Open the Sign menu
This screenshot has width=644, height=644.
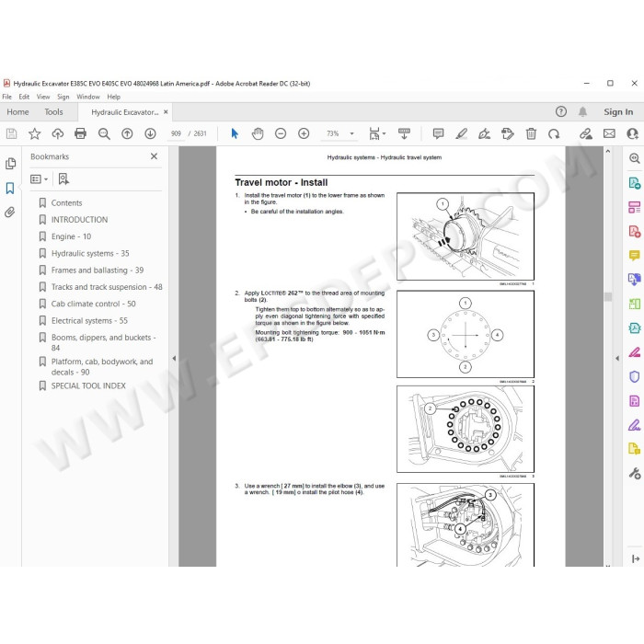(63, 97)
